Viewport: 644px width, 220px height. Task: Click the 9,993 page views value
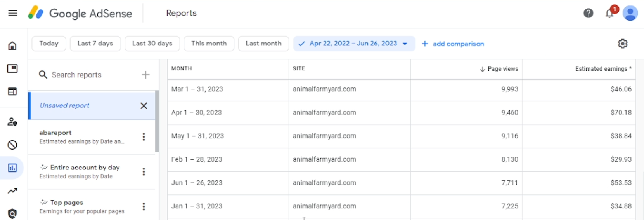510,89
